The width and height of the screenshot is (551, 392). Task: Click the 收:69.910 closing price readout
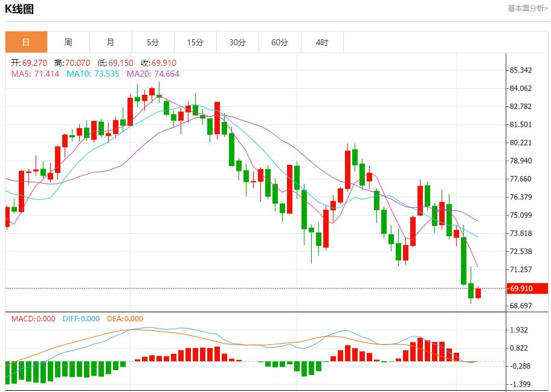(158, 63)
